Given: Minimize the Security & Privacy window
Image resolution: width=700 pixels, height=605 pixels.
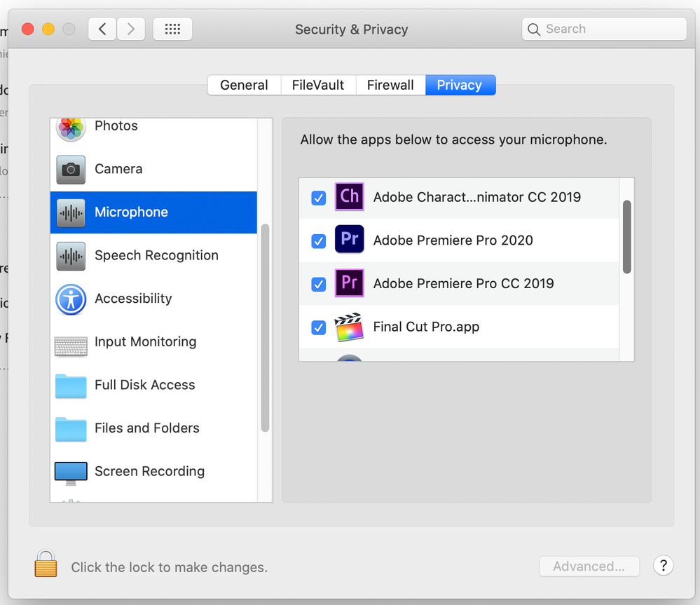Looking at the screenshot, I should [x=48, y=29].
